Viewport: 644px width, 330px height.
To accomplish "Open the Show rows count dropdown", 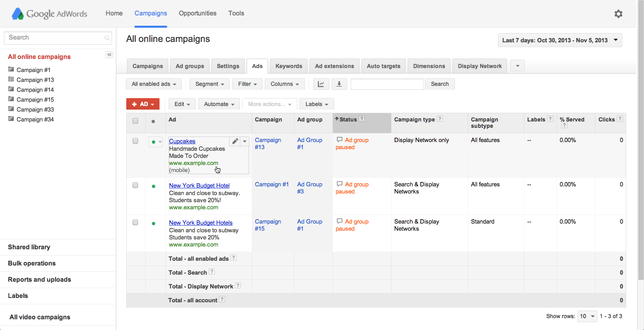I will 587,316.
